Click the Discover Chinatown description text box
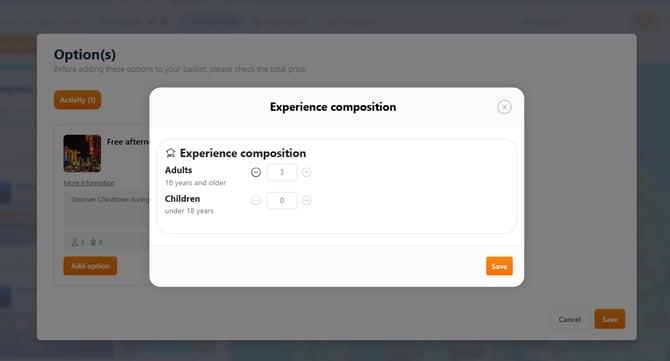 click(107, 209)
